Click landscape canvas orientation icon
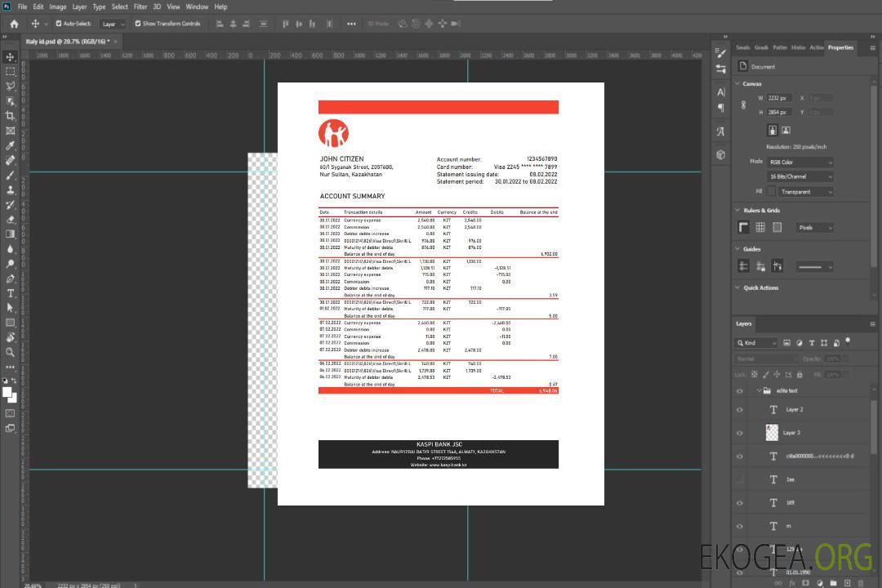This screenshot has height=588, width=882. 786,130
